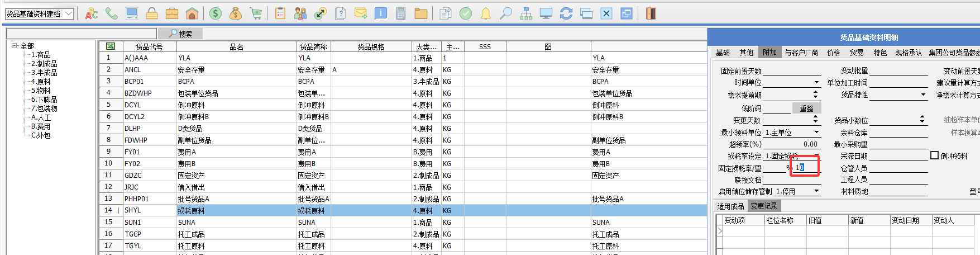Click the 重整 button

coord(806,108)
